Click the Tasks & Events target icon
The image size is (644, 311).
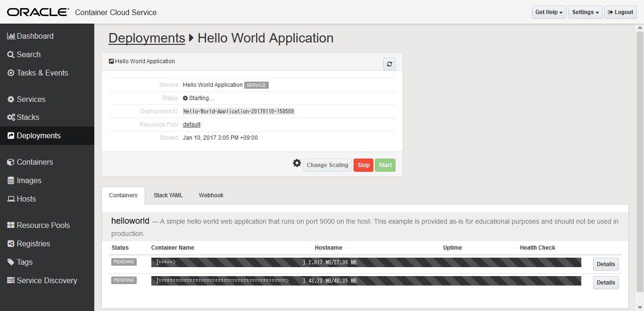click(x=11, y=73)
